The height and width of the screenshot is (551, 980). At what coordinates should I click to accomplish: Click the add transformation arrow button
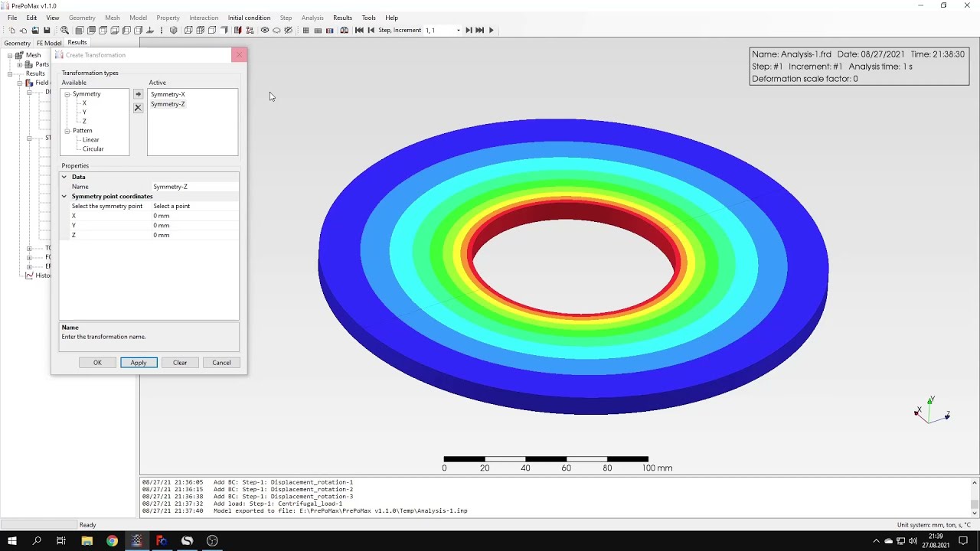click(x=138, y=94)
